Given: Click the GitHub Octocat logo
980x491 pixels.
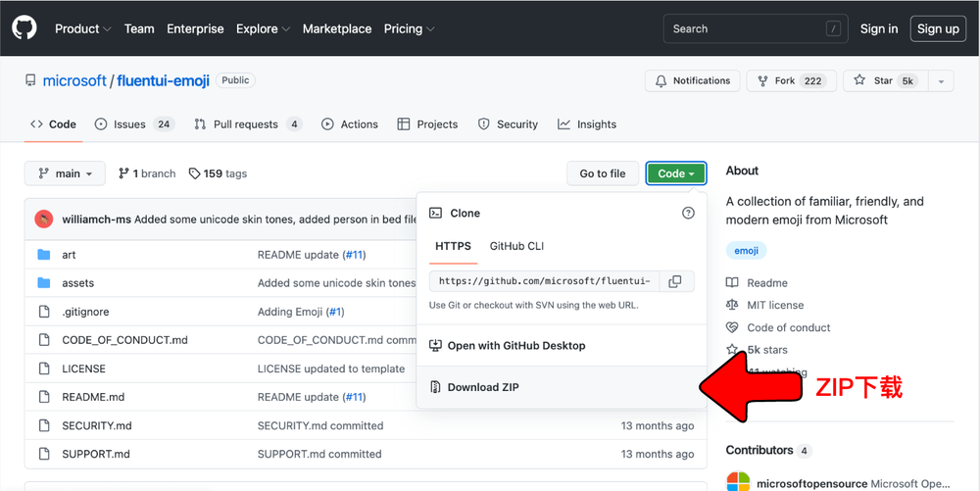Looking at the screenshot, I should pyautogui.click(x=24, y=28).
